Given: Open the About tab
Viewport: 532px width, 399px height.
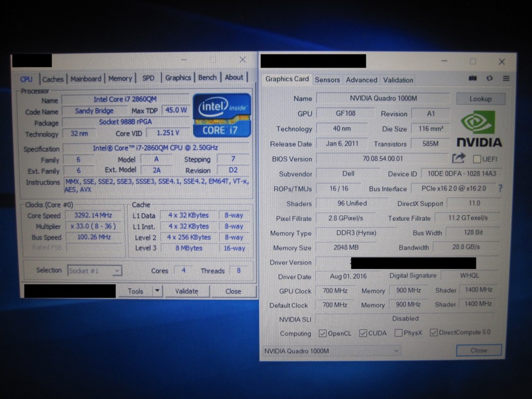Looking at the screenshot, I should (x=234, y=77).
